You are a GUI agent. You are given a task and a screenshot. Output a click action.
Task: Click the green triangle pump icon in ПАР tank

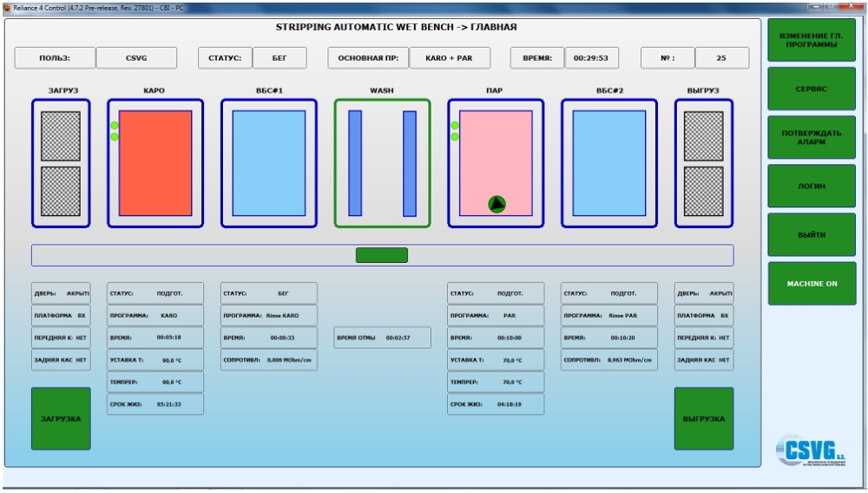coord(496,204)
